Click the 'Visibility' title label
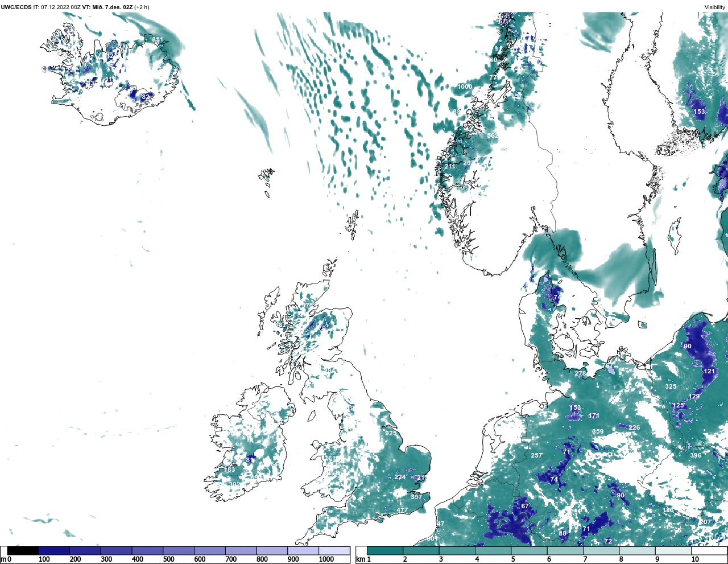The width and height of the screenshot is (728, 564). click(x=715, y=7)
